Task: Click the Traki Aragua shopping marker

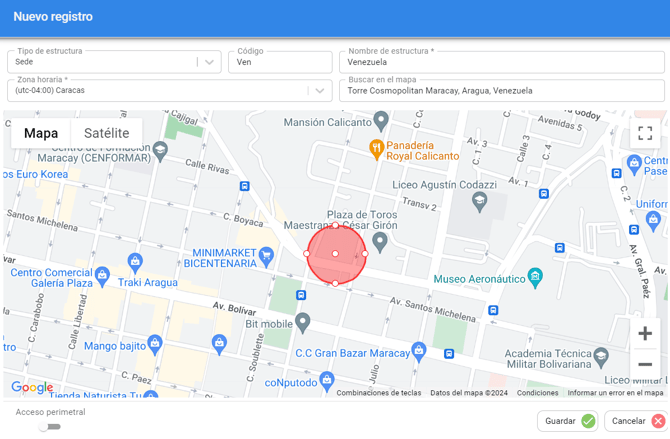Action: click(135, 262)
